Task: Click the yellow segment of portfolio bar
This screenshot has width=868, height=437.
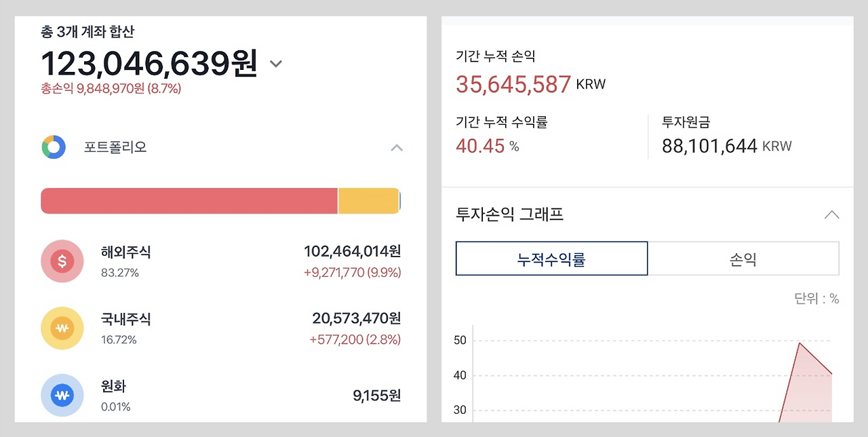Action: pyautogui.click(x=368, y=201)
